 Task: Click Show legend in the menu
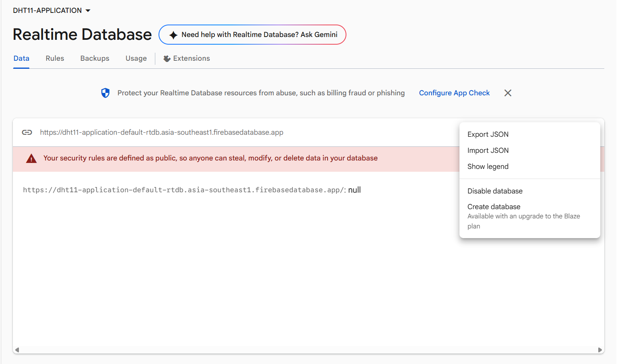click(488, 167)
